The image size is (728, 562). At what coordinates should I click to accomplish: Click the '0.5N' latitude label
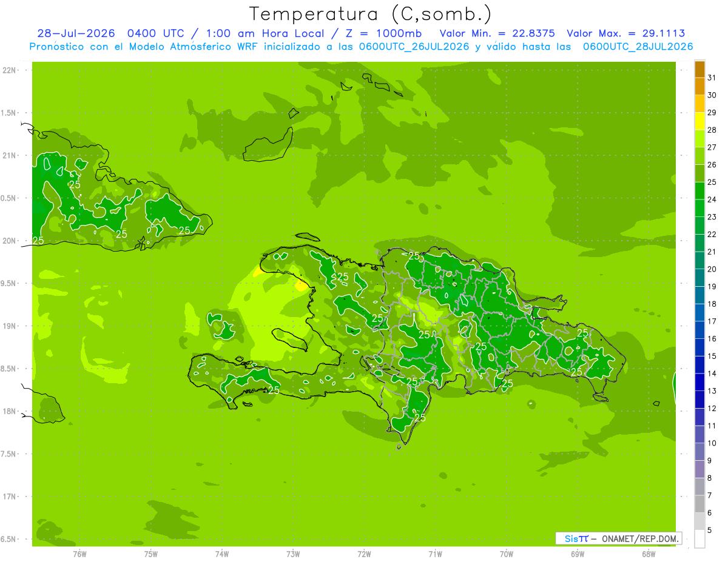coord(9,198)
